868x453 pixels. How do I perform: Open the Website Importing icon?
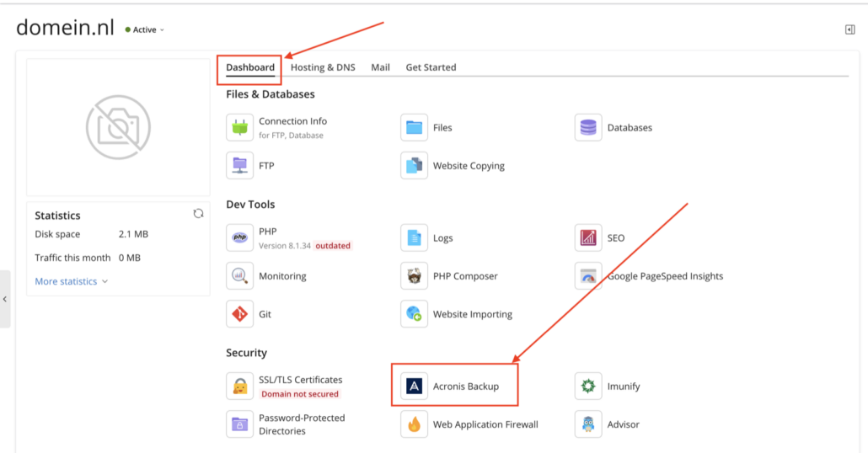click(x=414, y=313)
